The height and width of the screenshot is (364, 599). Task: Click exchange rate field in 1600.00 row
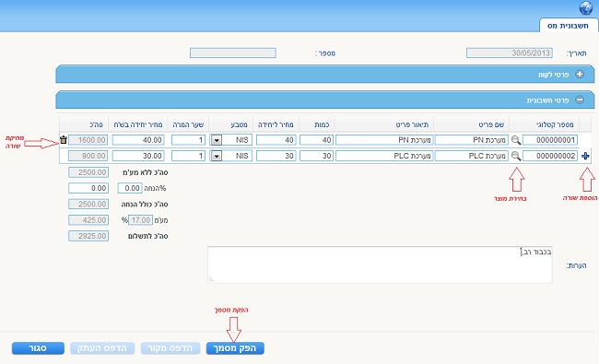[x=188, y=140]
